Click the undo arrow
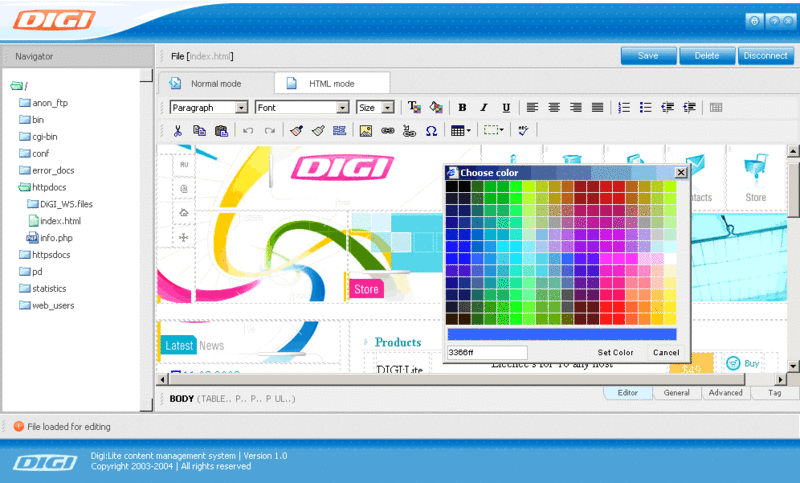 coord(248,131)
